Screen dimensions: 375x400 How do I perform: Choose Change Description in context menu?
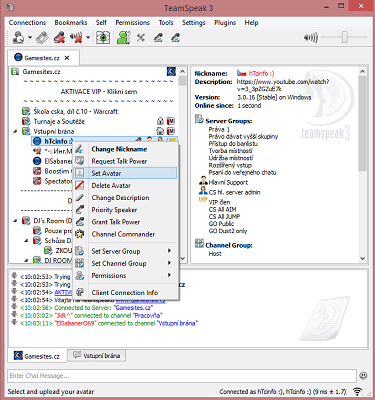[126, 198]
